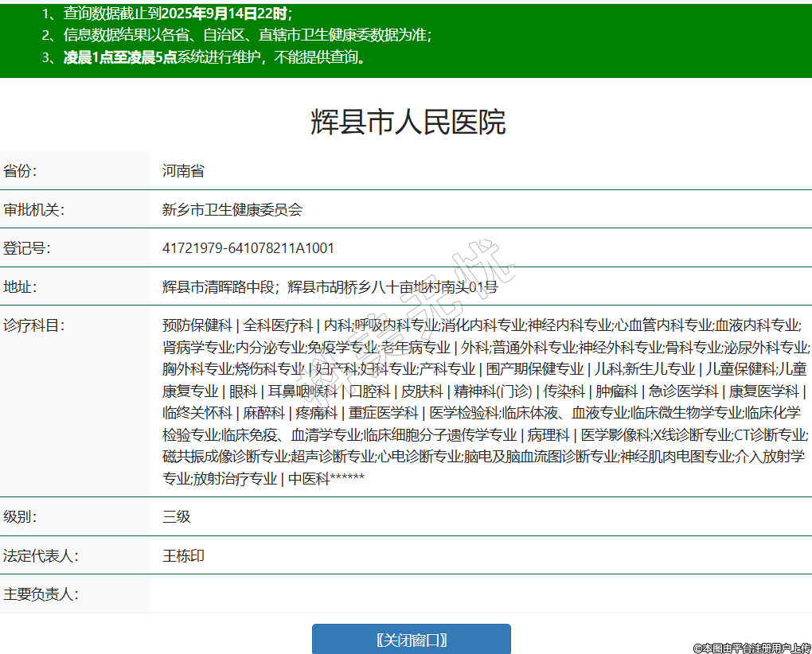Click the level value 三级
Screen dimensions: 812x654
(177, 517)
